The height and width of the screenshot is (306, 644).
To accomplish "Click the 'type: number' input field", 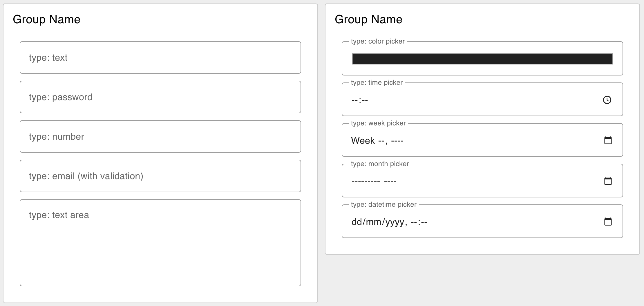I will pyautogui.click(x=160, y=136).
